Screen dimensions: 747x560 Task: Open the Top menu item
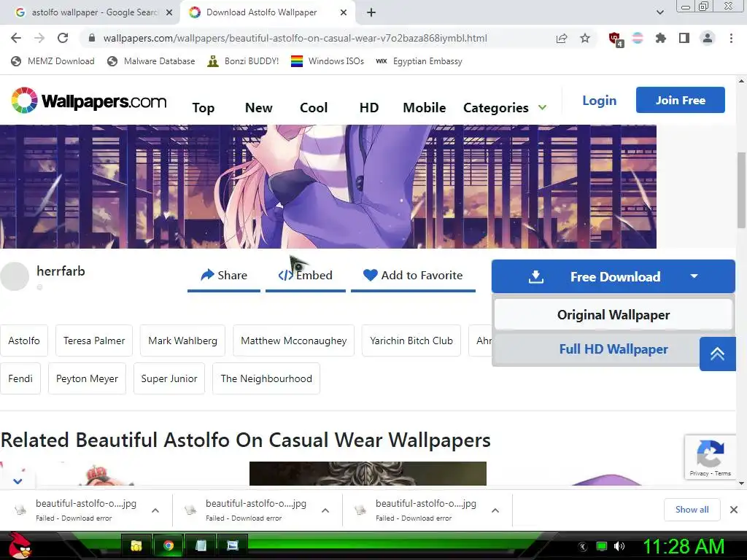coord(204,108)
